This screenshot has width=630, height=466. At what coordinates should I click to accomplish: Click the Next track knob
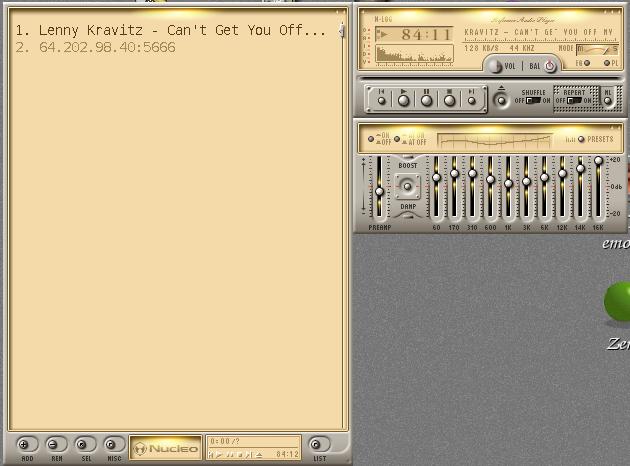472,101
